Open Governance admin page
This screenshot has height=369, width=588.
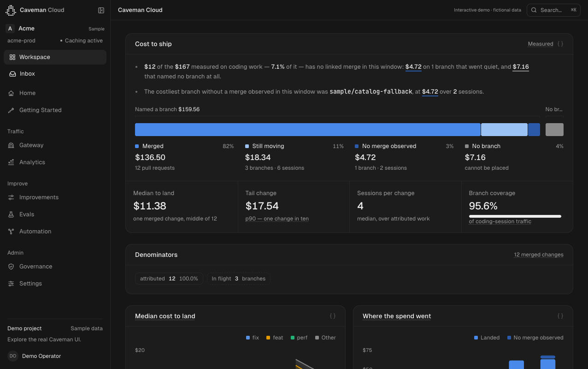pos(55,267)
